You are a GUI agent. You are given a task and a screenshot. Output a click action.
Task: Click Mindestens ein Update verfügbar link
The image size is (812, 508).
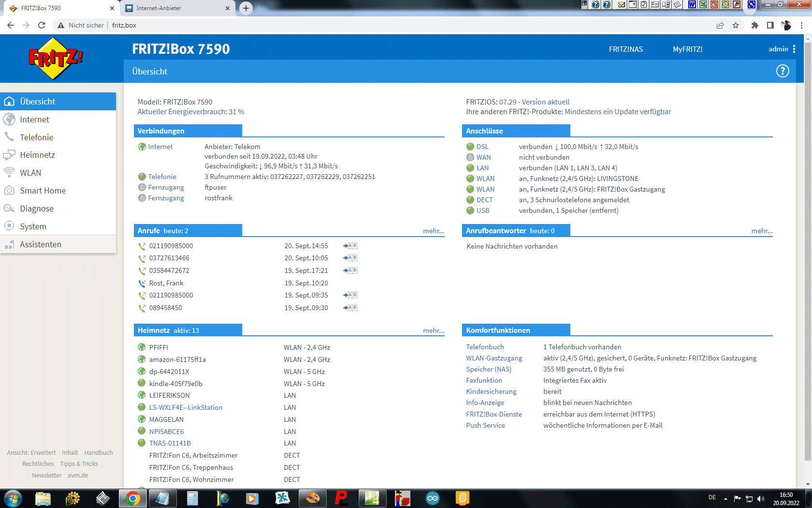click(618, 112)
